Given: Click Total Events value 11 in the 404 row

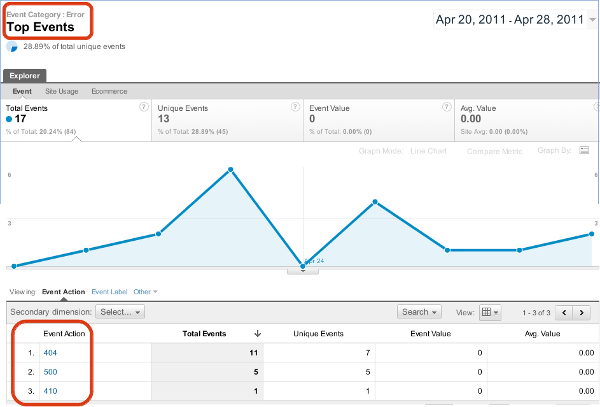Looking at the screenshot, I should click(x=254, y=353).
